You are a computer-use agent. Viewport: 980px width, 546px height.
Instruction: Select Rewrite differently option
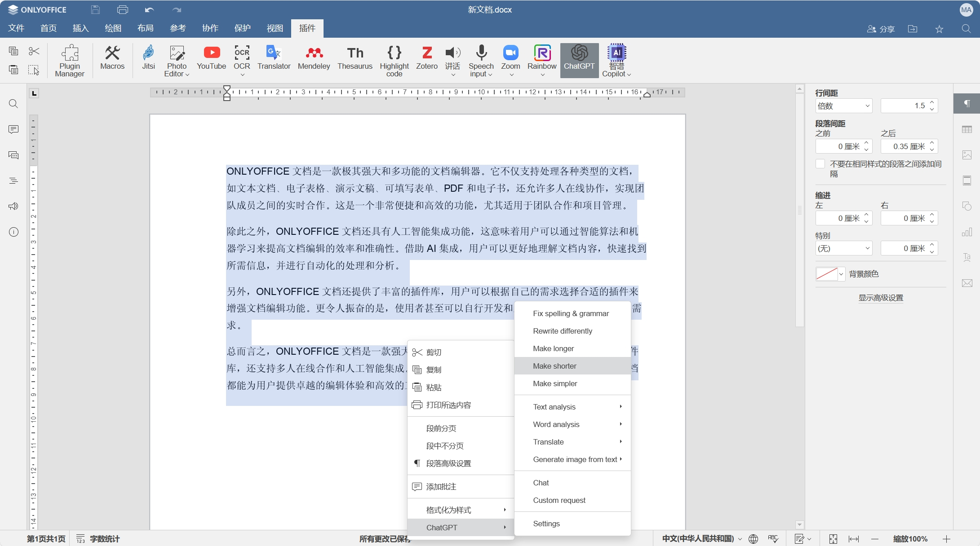[x=572, y=331]
